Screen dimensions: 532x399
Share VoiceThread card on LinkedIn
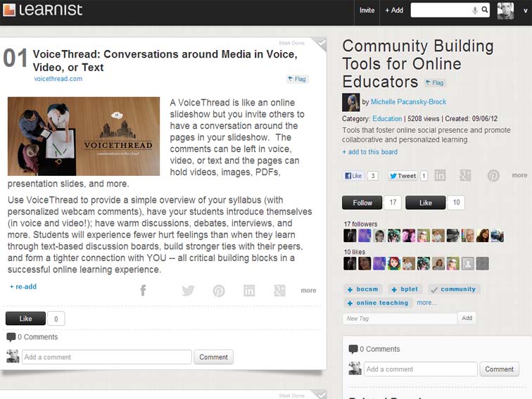pyautogui.click(x=249, y=291)
